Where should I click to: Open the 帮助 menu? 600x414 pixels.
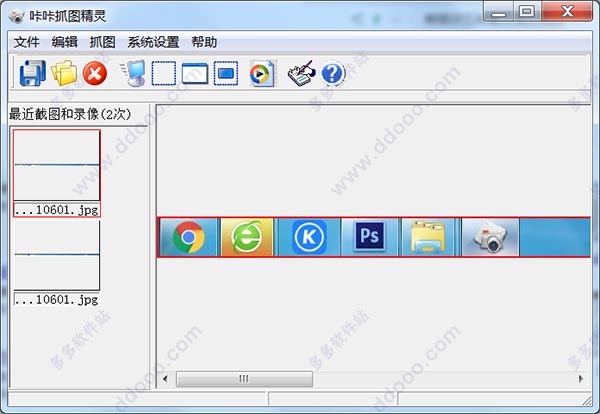pos(204,42)
